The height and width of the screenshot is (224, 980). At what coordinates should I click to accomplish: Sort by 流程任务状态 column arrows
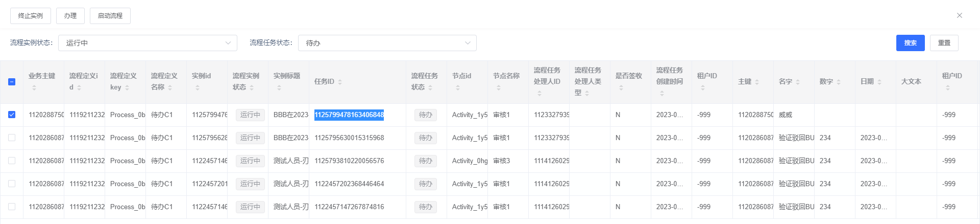pyautogui.click(x=430, y=88)
